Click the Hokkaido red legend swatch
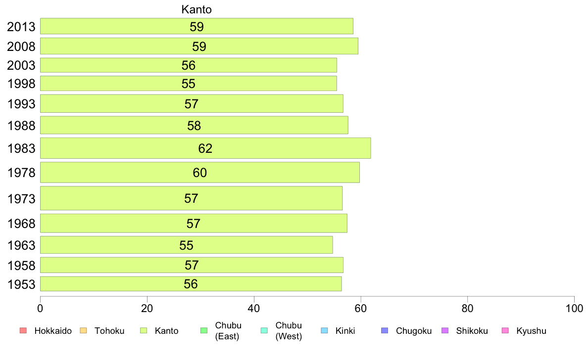The width and height of the screenshot is (588, 364). coord(23,330)
